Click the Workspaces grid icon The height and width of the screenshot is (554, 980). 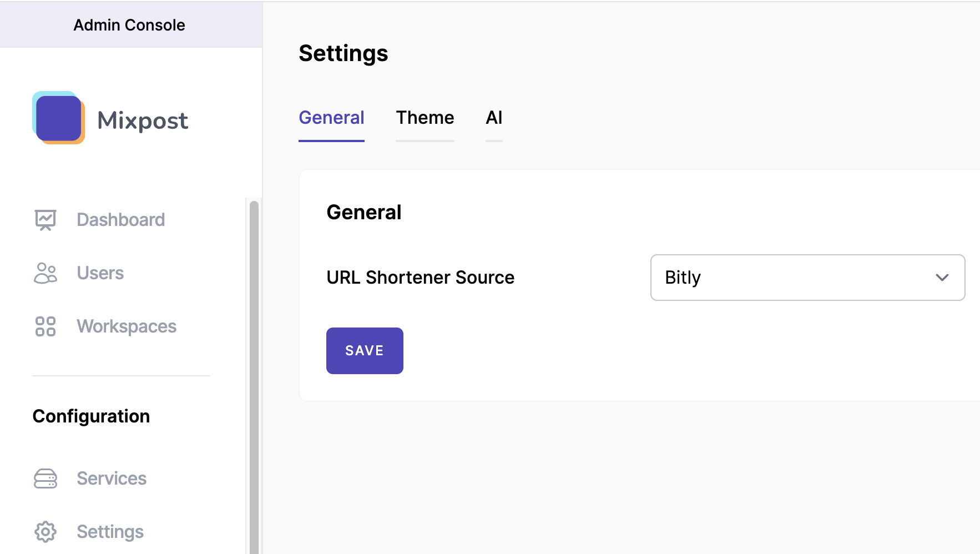tap(46, 326)
